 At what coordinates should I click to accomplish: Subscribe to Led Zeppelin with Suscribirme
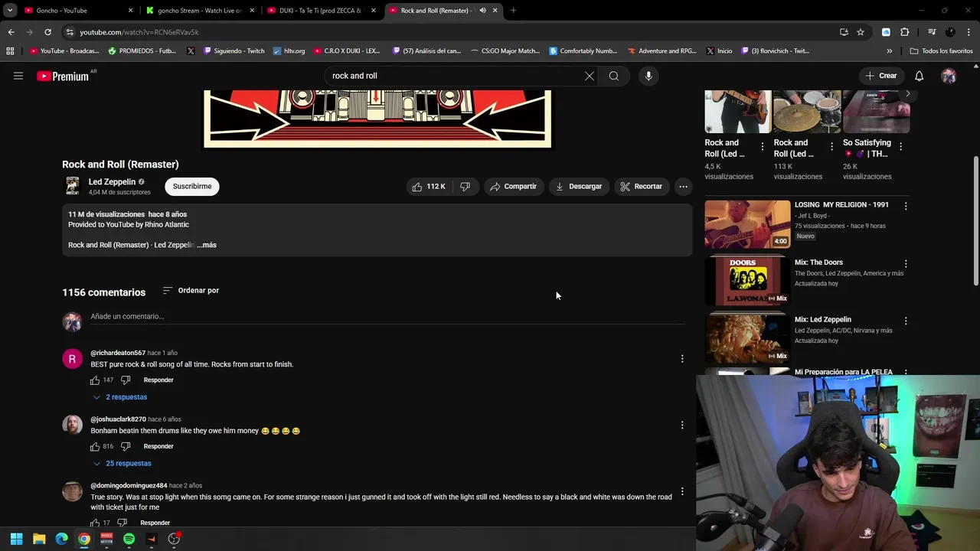point(192,187)
